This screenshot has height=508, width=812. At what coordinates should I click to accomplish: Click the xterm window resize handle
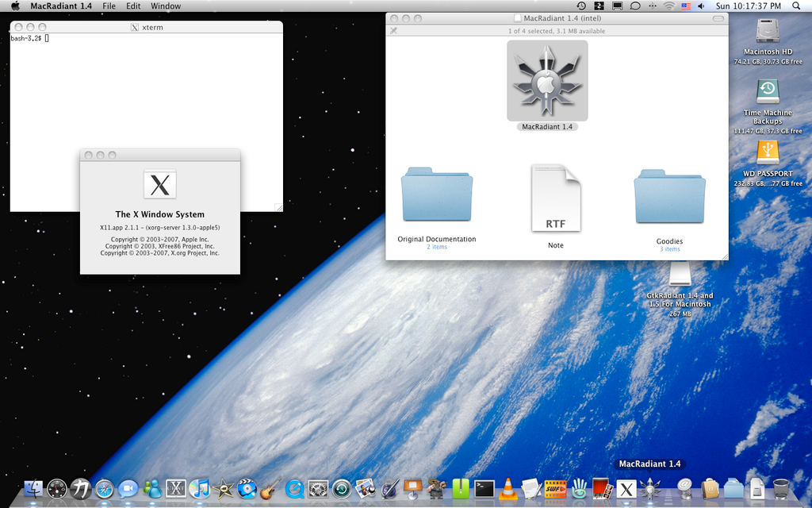[x=278, y=207]
